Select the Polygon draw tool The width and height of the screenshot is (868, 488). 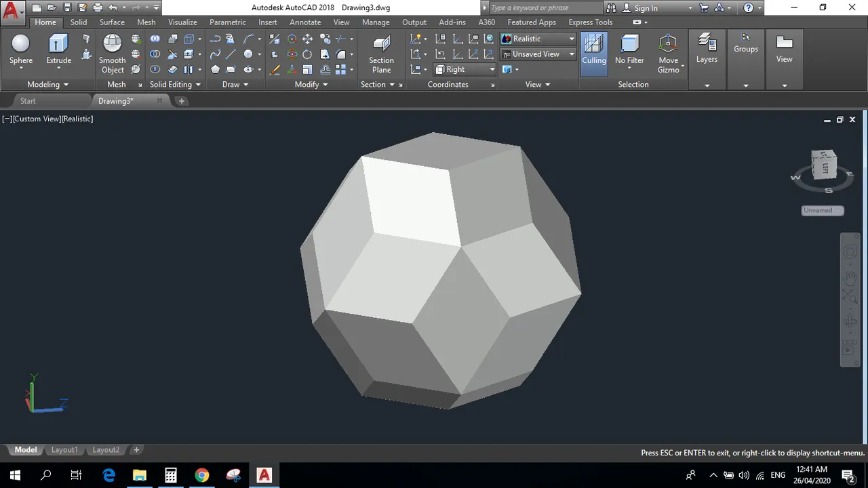tap(215, 69)
